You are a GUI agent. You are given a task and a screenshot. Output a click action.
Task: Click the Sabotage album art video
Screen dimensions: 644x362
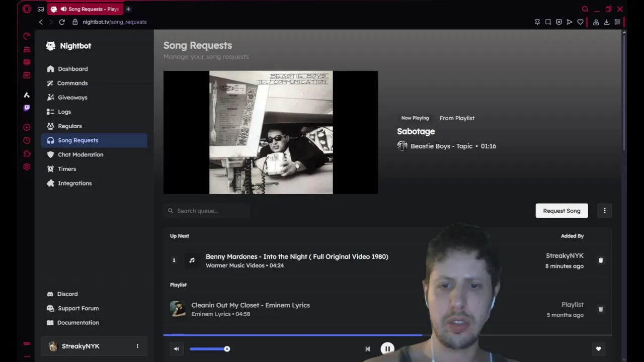click(x=271, y=132)
